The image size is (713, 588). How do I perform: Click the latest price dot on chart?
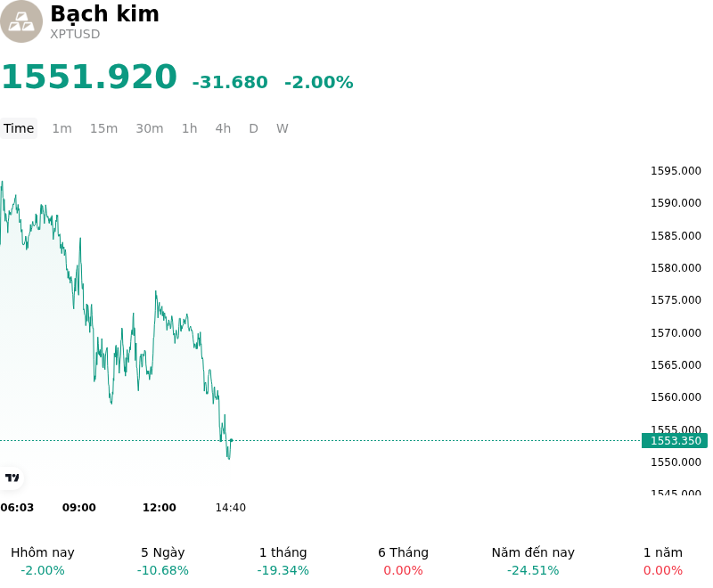[x=232, y=440]
